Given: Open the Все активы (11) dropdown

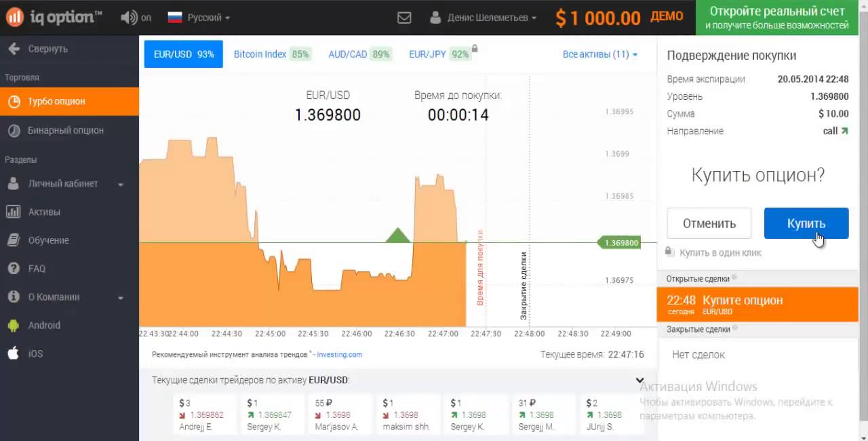Looking at the screenshot, I should pos(600,54).
